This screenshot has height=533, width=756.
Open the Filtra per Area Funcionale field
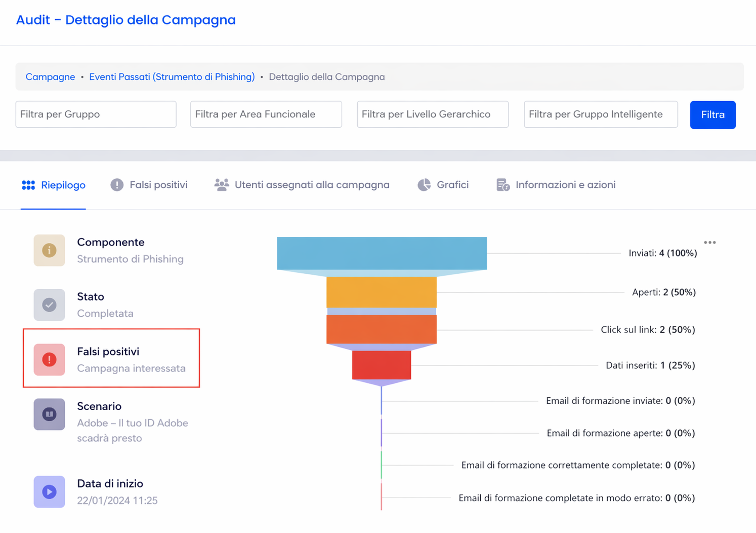266,114
